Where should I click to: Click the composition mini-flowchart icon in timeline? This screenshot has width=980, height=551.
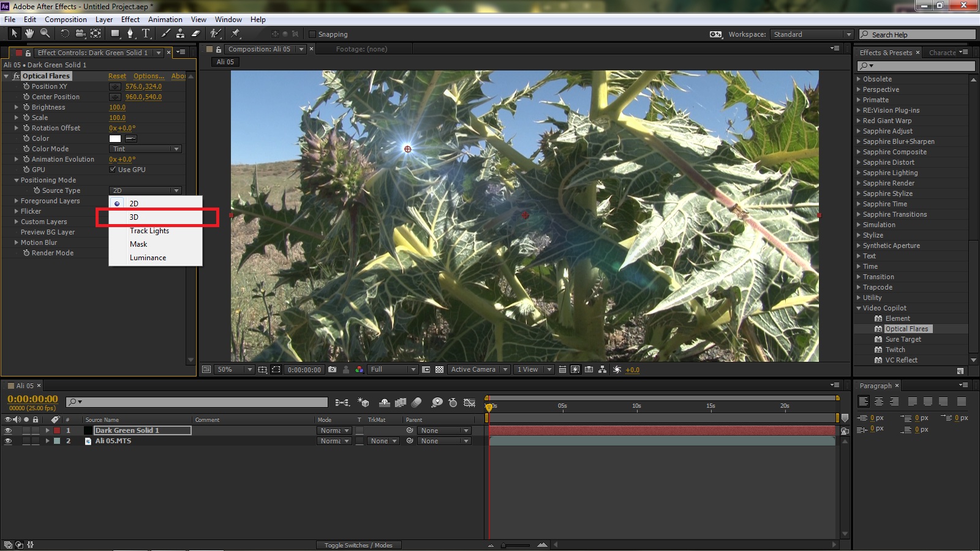click(x=342, y=402)
